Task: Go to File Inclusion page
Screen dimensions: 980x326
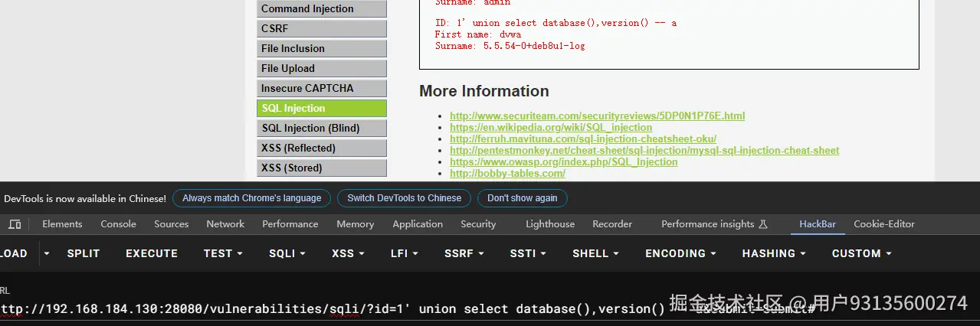Action: [322, 48]
